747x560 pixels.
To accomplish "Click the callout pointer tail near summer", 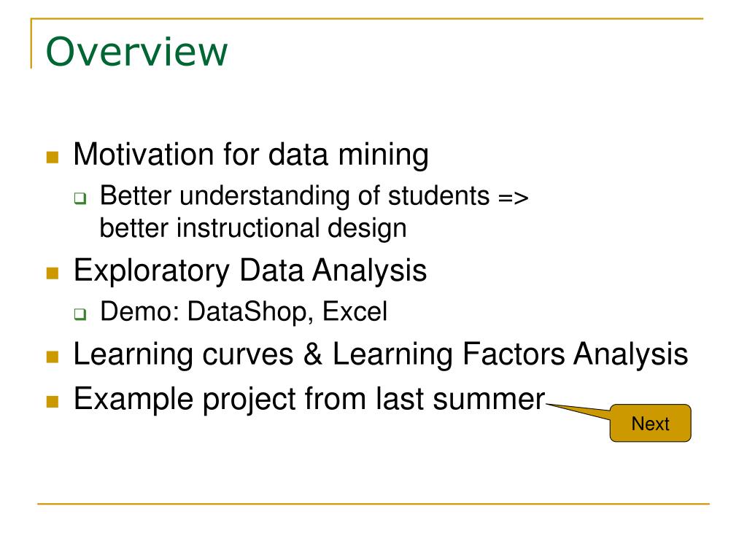I will pyautogui.click(x=578, y=411).
